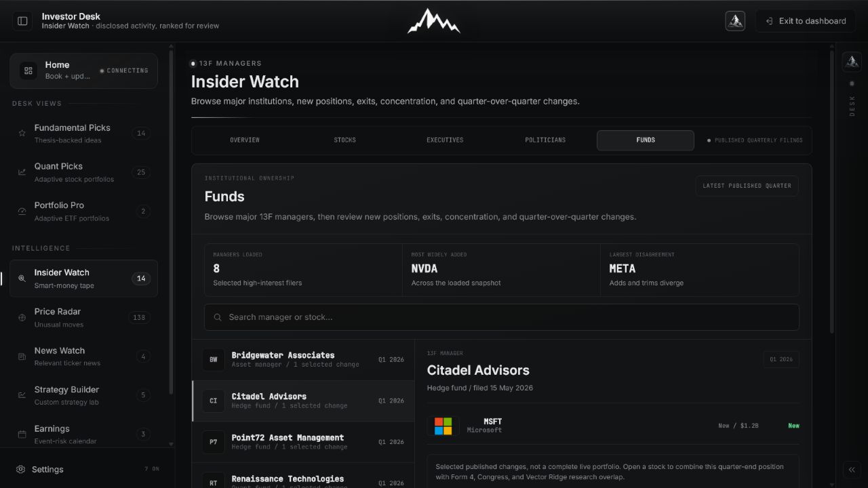Toggle the sidebar panel icon
This screenshot has width=868, height=488.
point(22,21)
